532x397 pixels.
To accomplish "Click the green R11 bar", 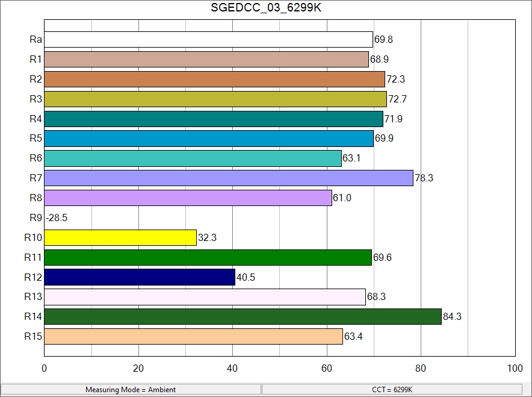I will (x=208, y=258).
